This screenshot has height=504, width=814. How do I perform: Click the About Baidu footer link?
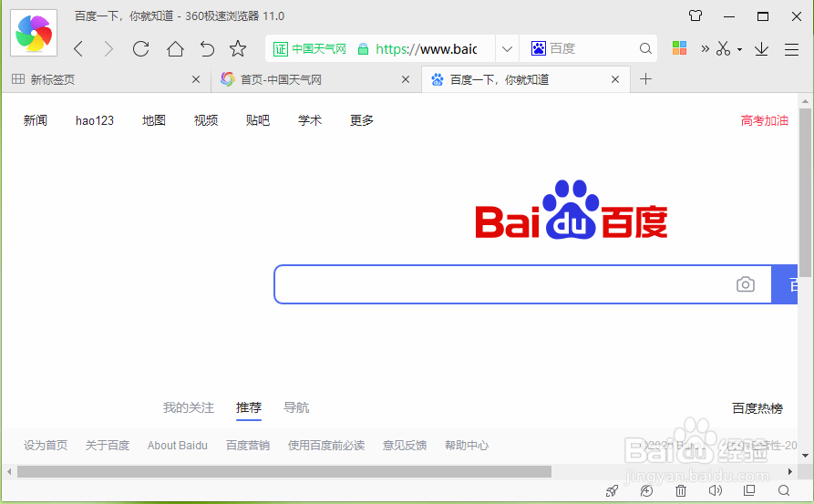click(178, 446)
